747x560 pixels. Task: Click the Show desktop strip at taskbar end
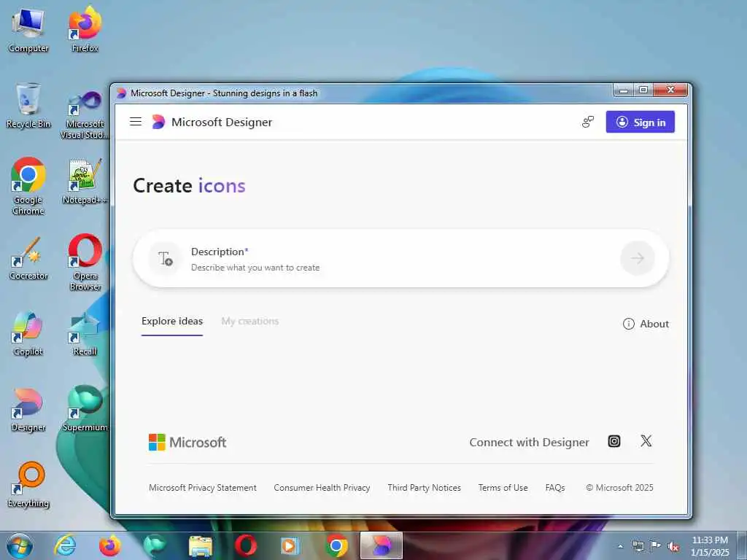coord(742,545)
